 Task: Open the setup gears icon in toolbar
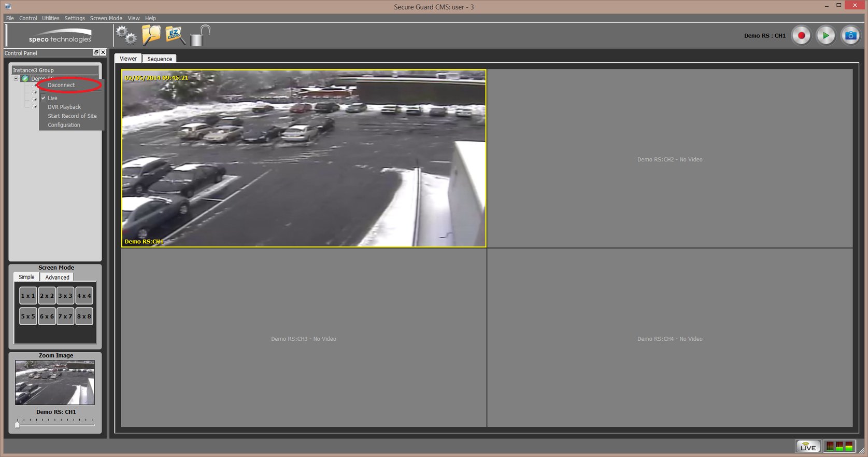[x=126, y=35]
